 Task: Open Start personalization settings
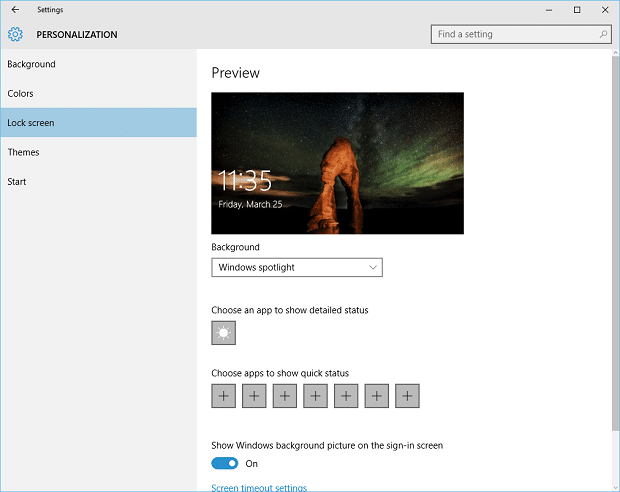click(17, 182)
